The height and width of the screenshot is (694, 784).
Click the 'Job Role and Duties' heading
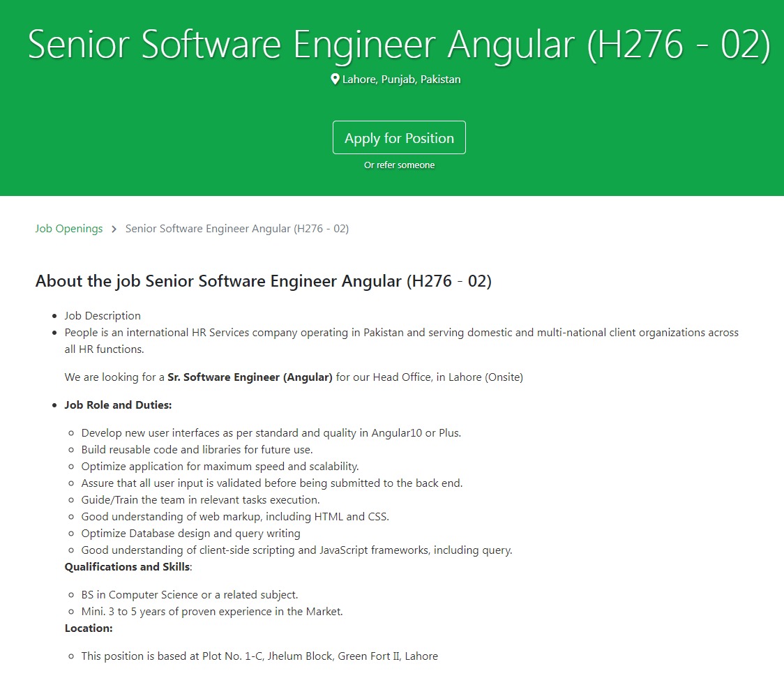(x=118, y=405)
